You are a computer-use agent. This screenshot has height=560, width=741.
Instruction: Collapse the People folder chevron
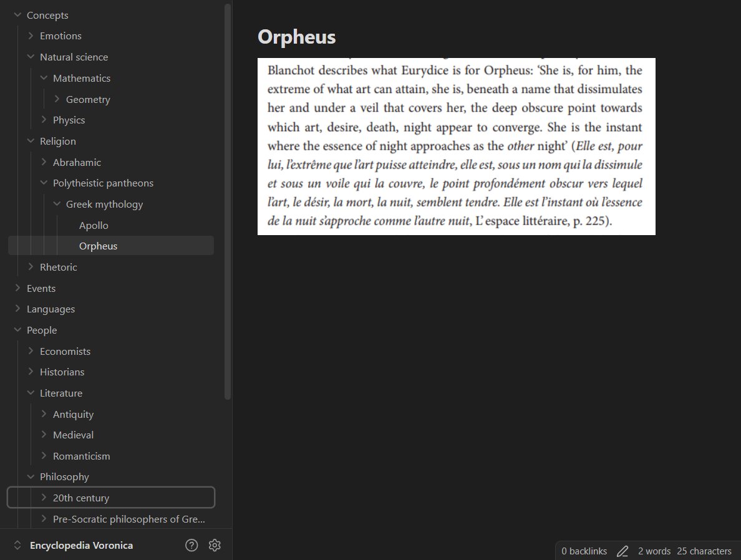click(x=17, y=330)
